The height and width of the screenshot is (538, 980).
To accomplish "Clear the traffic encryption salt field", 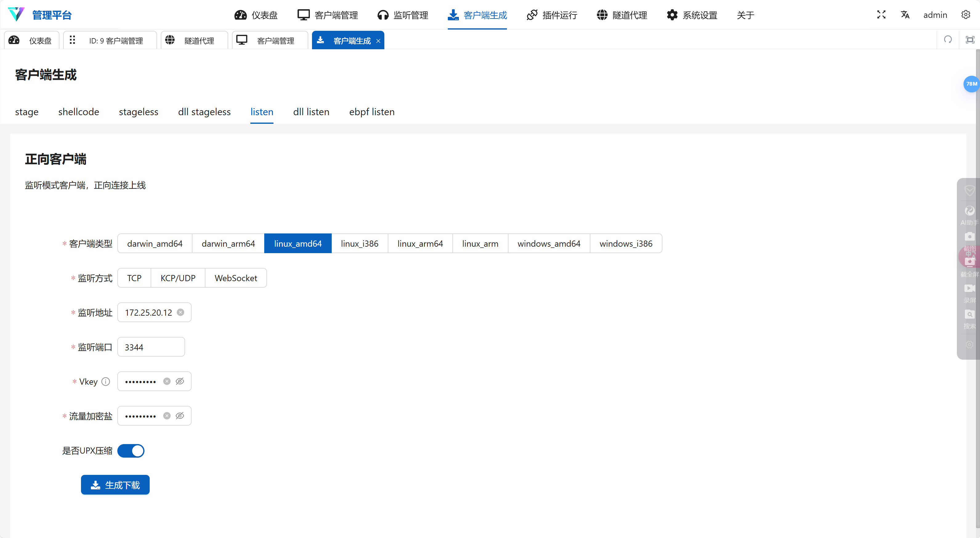I will click(167, 416).
